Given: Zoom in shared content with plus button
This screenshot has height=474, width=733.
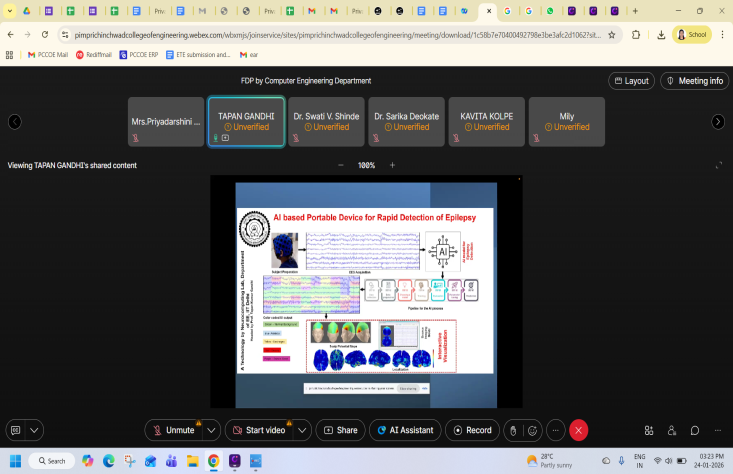Looking at the screenshot, I should [x=392, y=165].
